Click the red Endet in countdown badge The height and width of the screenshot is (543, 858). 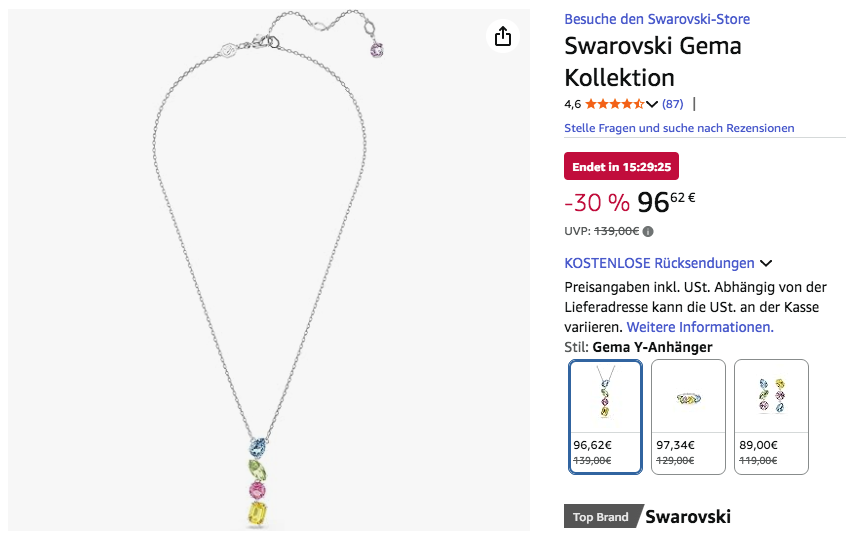point(621,167)
